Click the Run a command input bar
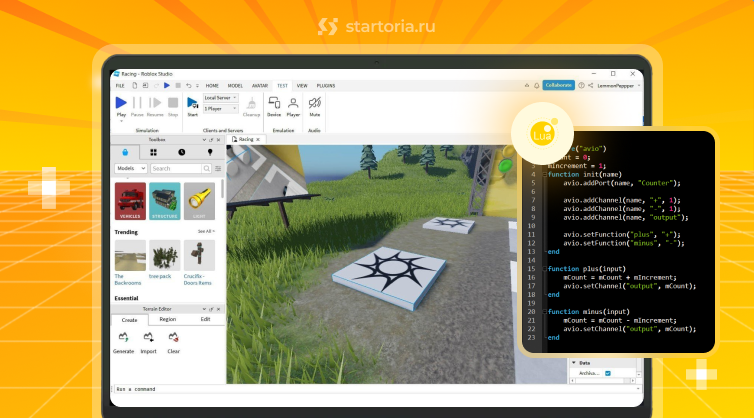The image size is (754, 418). tap(377, 389)
